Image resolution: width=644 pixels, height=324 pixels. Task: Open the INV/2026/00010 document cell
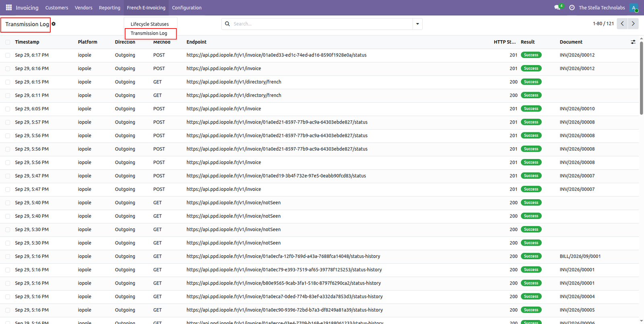click(577, 109)
